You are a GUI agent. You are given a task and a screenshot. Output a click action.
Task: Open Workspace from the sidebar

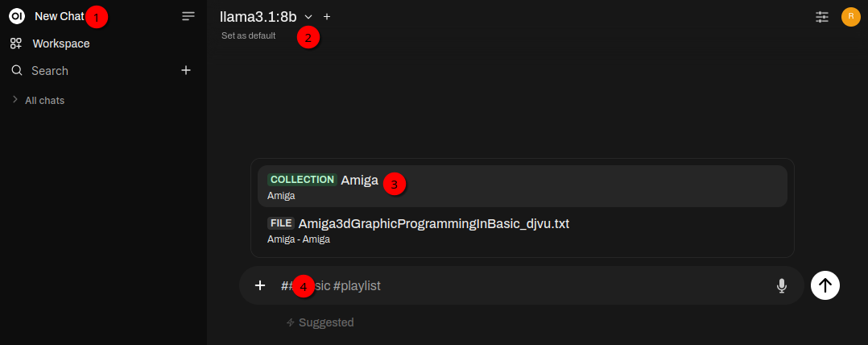[x=60, y=44]
